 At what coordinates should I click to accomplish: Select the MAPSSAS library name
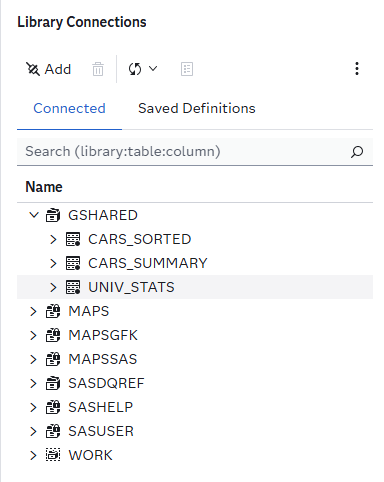tap(103, 359)
